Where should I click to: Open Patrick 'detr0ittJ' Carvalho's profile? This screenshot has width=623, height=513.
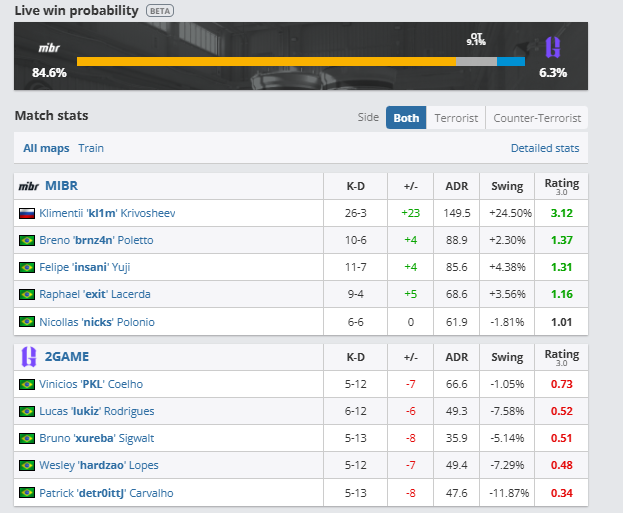click(106, 493)
